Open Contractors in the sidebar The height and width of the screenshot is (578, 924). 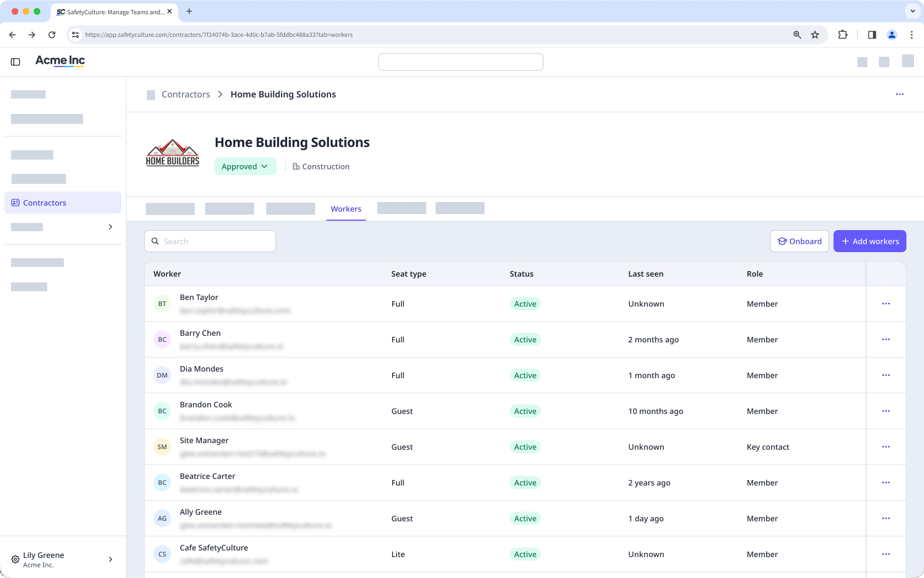pos(63,203)
